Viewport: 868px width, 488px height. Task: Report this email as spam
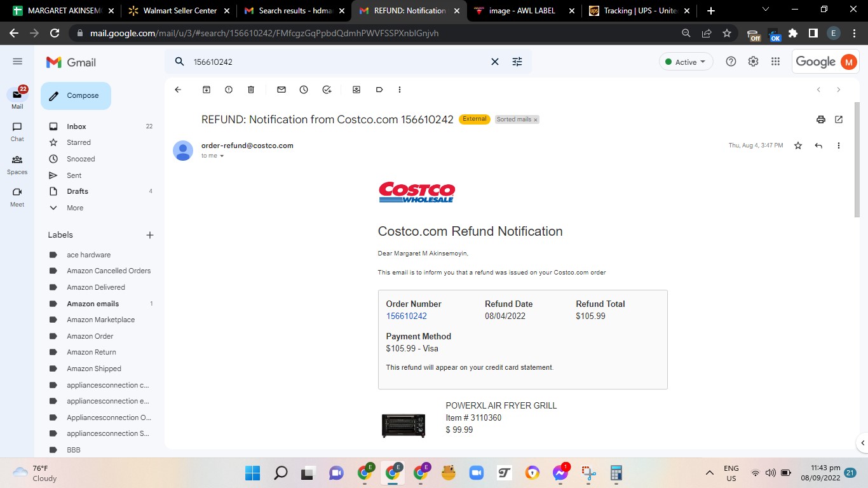[229, 90]
